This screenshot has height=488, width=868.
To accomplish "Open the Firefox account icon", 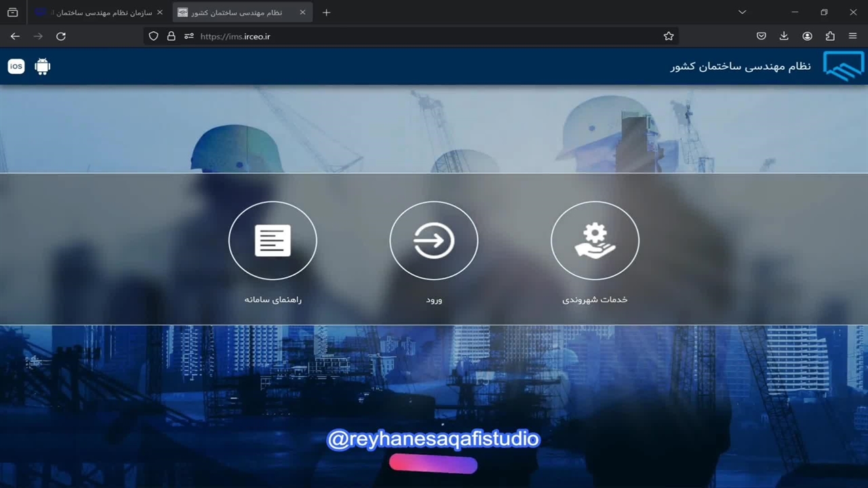I will [x=807, y=37].
